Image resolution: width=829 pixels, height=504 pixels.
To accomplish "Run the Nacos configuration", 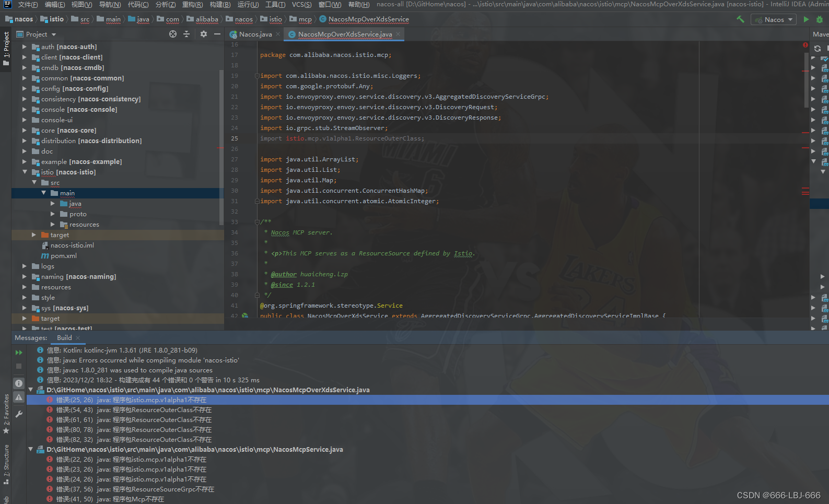I will [806, 19].
